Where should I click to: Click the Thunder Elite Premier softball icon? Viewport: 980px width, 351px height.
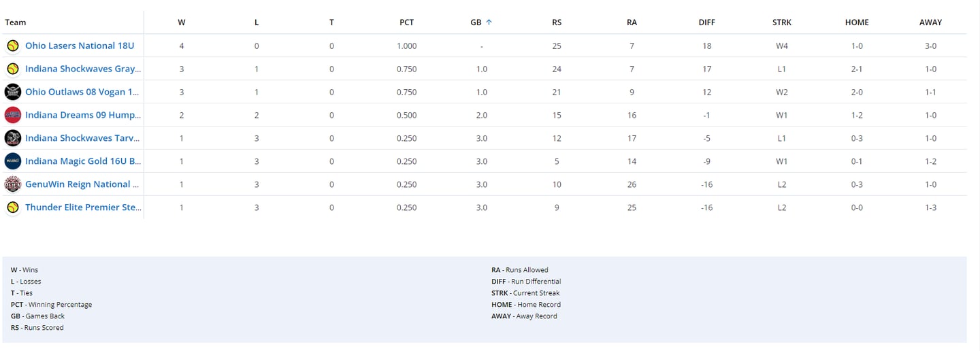[12, 207]
